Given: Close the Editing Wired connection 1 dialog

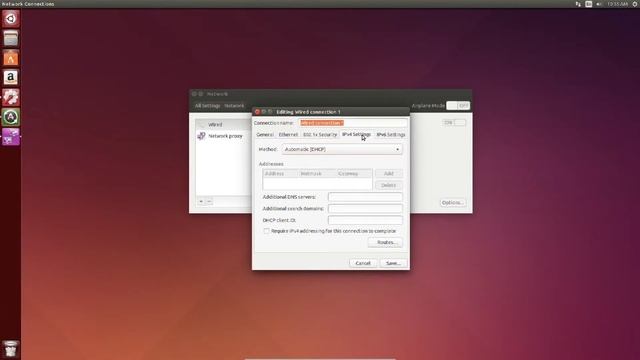Looking at the screenshot, I should pyautogui.click(x=257, y=111).
